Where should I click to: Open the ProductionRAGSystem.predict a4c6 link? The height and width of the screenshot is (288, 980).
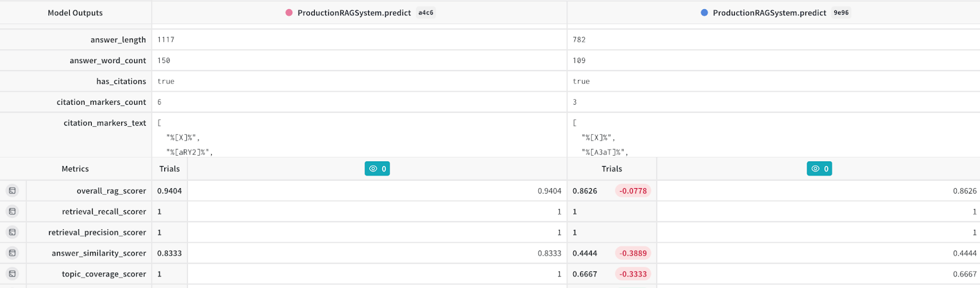tap(354, 12)
